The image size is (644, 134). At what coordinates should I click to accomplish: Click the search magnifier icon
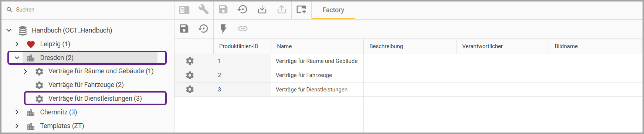point(10,10)
